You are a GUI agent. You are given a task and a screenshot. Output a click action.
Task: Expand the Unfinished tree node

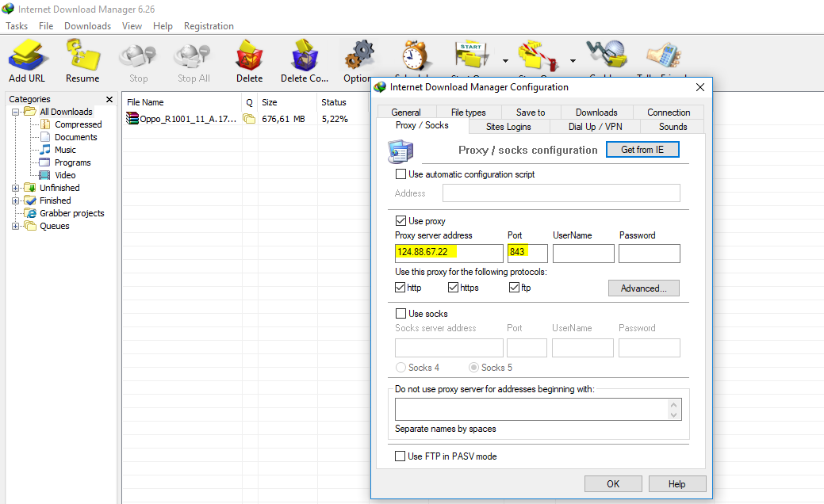(15, 188)
